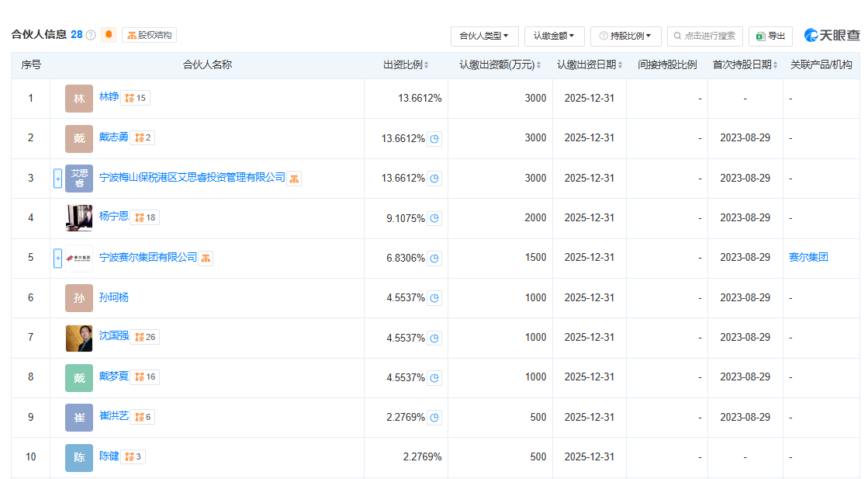
Task: Click the 孙 avatar for 孙珂杨
Action: [79, 298]
